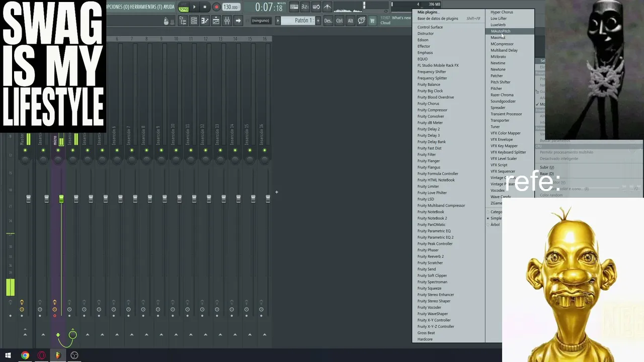The image size is (644, 362).
Task: Stop playback with the stop button
Action: [205, 7]
